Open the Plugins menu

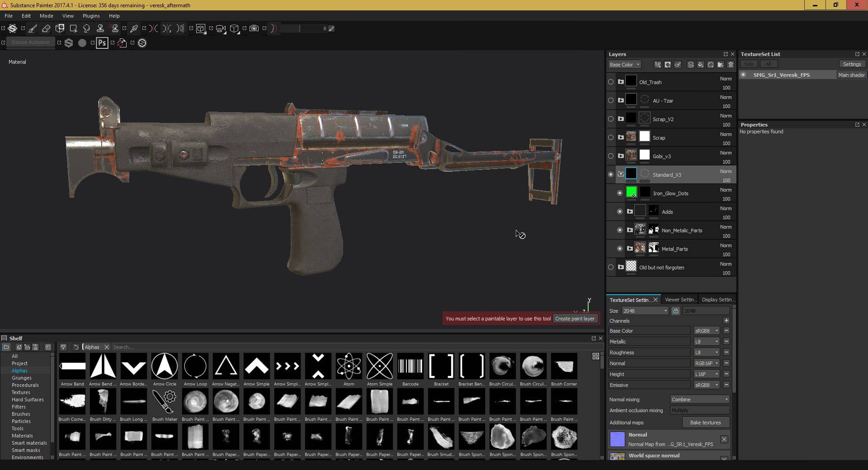pos(91,16)
